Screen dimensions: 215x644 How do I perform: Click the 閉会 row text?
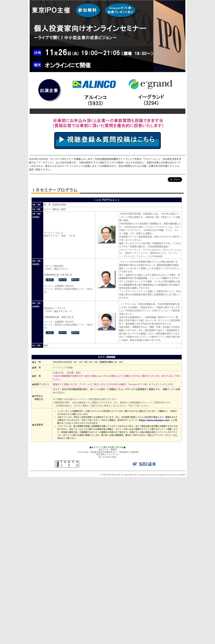point(46,346)
